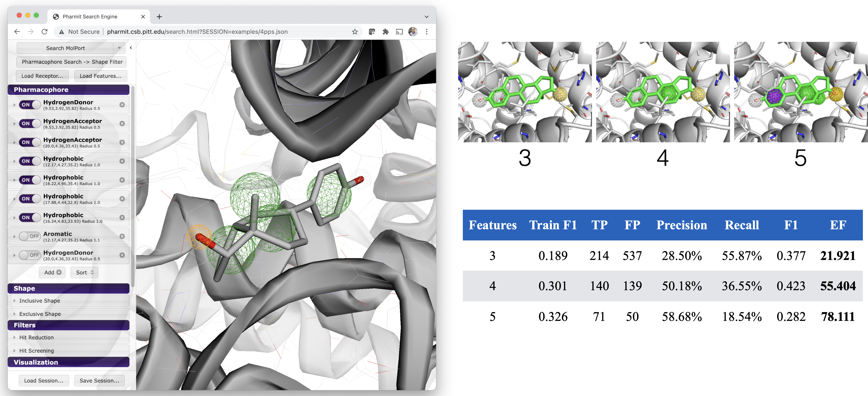Open the Search MolPort dropdown arrow
Screen dimensions: 868x396
click(x=119, y=48)
